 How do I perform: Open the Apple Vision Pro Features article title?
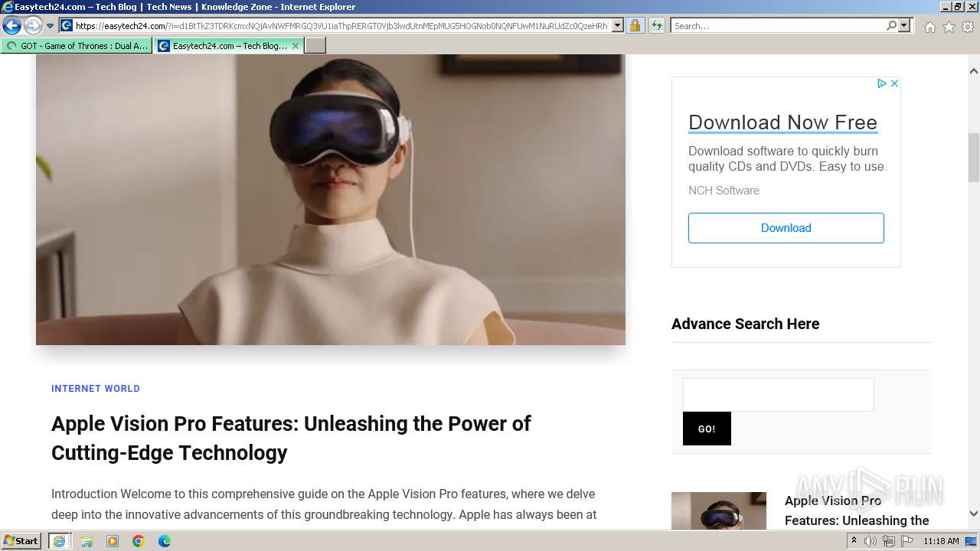point(291,438)
